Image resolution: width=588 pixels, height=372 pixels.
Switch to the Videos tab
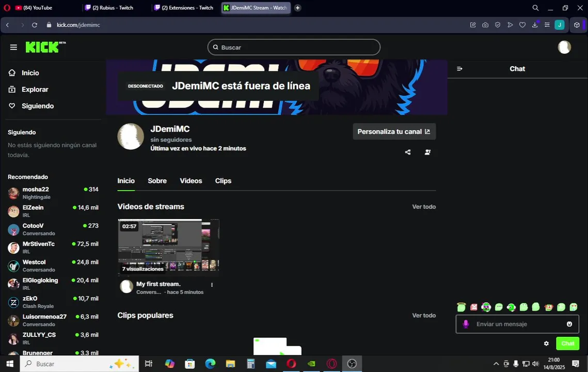pos(191,181)
